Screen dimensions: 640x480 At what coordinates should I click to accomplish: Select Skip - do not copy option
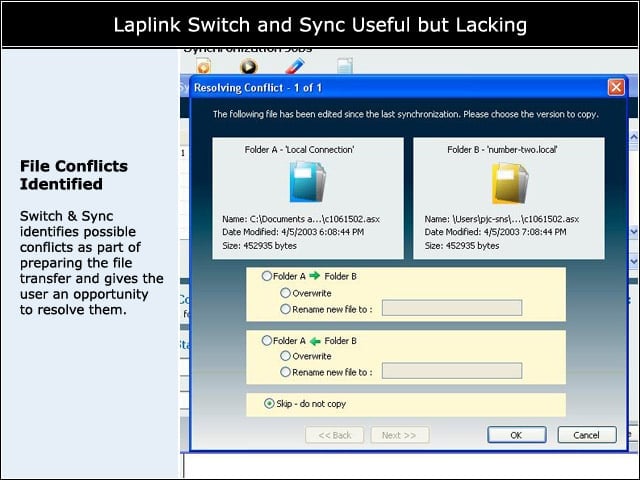pos(269,404)
